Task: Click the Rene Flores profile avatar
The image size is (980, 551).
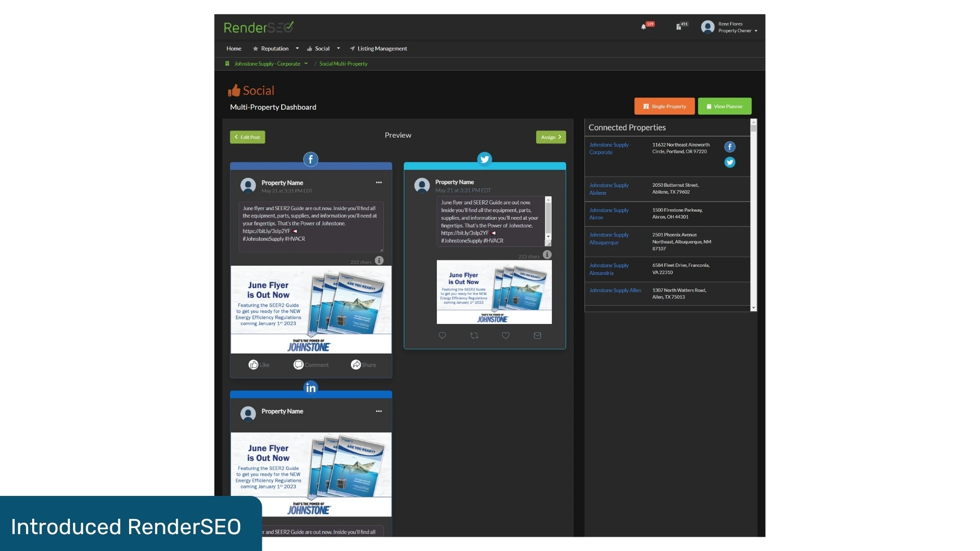Action: pos(707,27)
